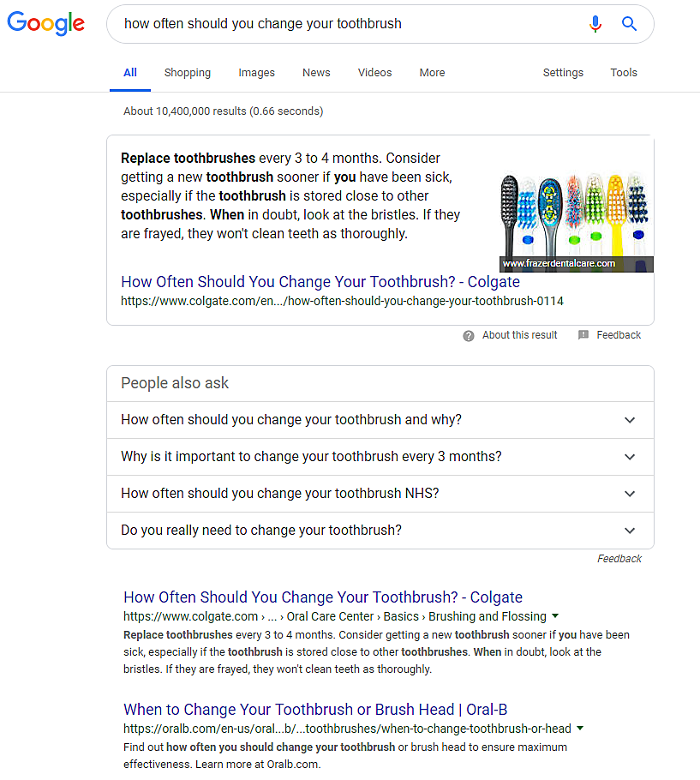Click the About this result question icon
700x780 pixels.
[x=469, y=335]
